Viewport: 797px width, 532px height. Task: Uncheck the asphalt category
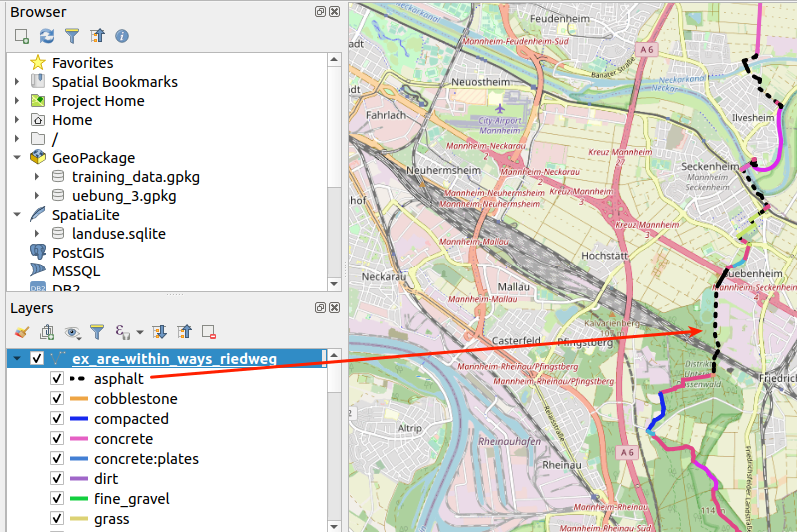57,379
